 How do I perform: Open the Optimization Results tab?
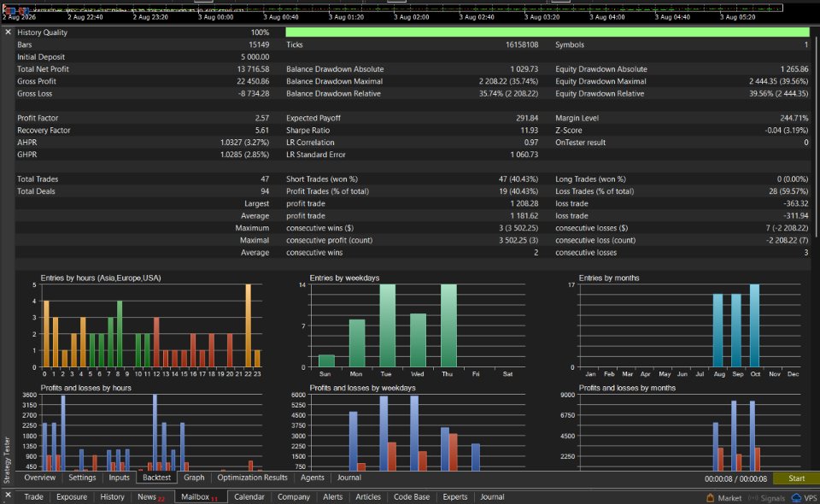pyautogui.click(x=253, y=478)
